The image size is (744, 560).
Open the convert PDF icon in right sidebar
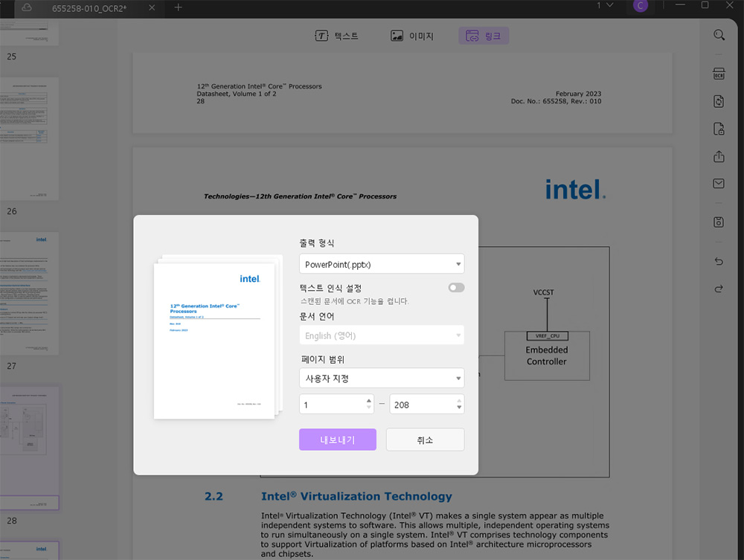pos(719,101)
